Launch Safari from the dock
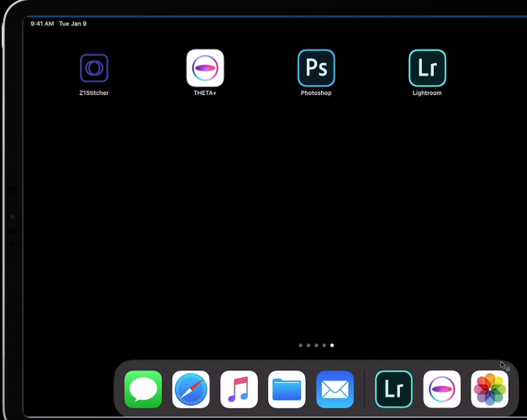Screen dimensions: 527x420 [191, 389]
